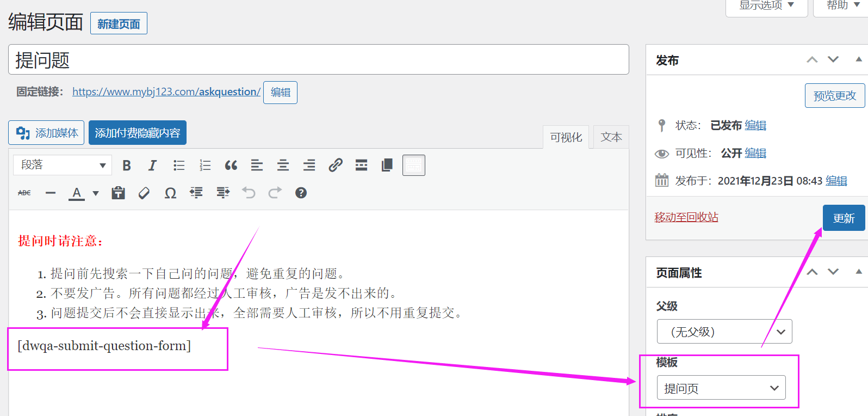Click the red heading 提问时请注意
Image resolution: width=868 pixels, height=416 pixels.
(x=61, y=241)
